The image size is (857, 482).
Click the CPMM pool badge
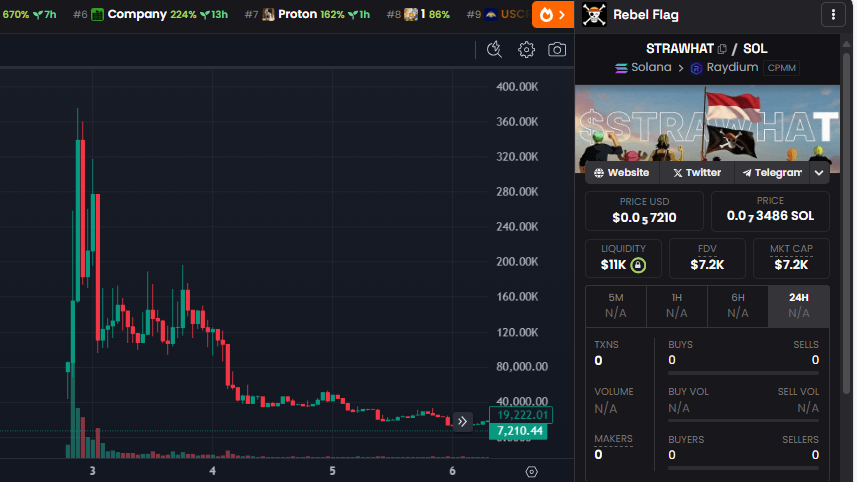[782, 68]
